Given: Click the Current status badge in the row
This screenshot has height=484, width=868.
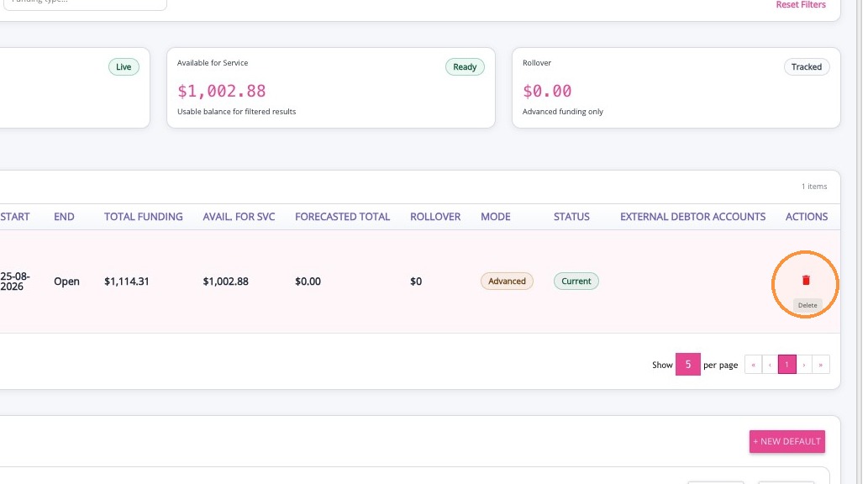Looking at the screenshot, I should pos(576,281).
